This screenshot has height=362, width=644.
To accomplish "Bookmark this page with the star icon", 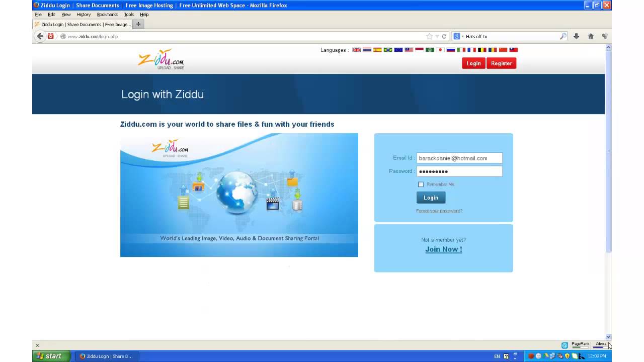I will [429, 36].
